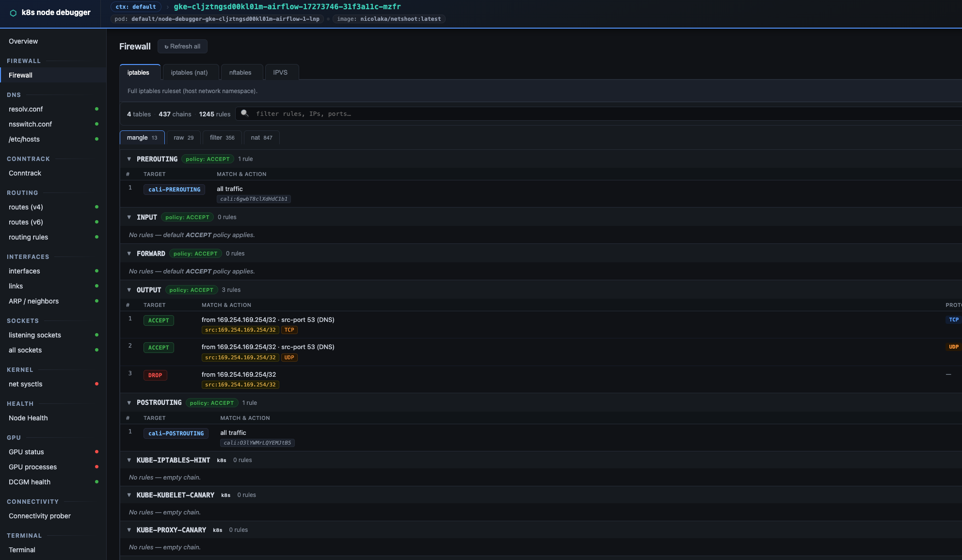Open routes (v6) page
Image resolution: width=962 pixels, height=560 pixels.
point(53,222)
